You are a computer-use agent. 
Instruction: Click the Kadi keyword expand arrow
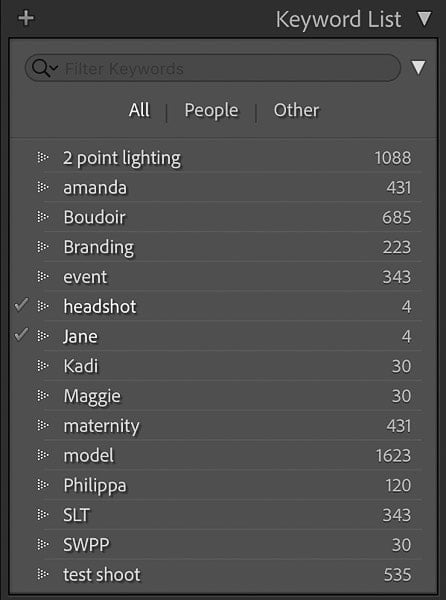point(43,365)
